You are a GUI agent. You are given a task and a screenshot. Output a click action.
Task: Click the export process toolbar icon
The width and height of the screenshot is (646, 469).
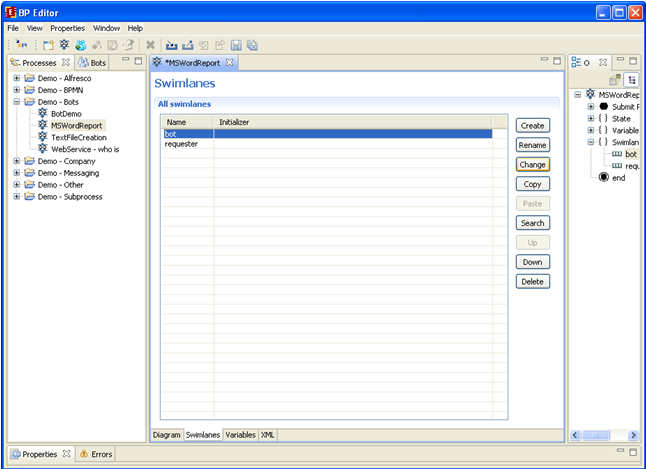[187, 45]
